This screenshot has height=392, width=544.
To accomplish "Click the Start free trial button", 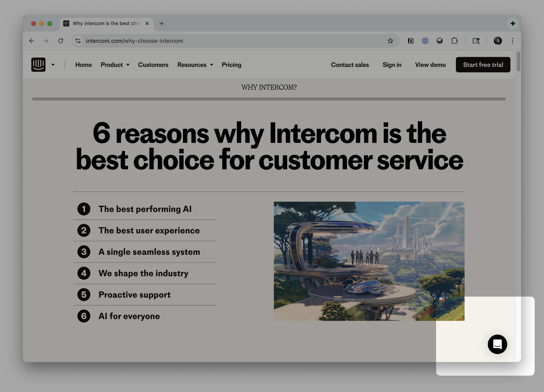I will [483, 65].
